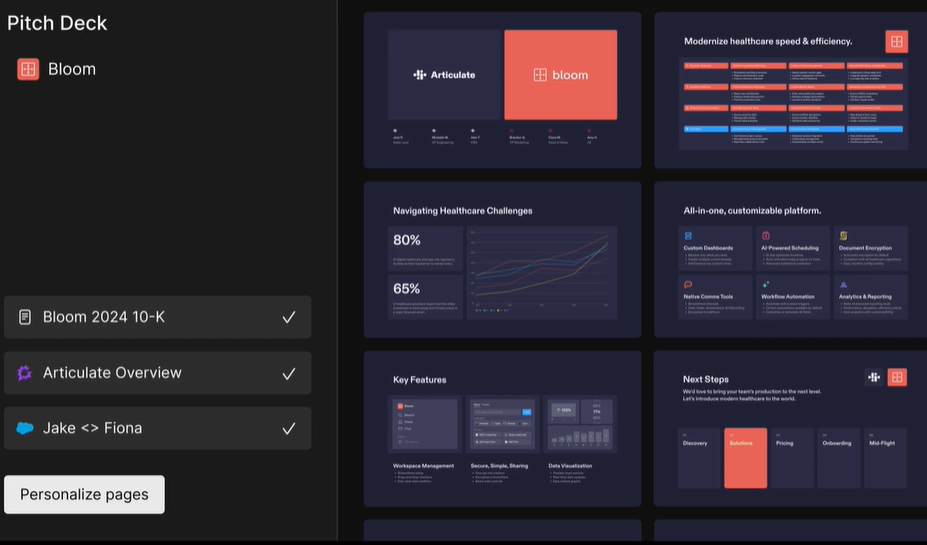Viewport: 927px width, 545px height.
Task: Click the Bloom company name label
Action: (x=72, y=69)
